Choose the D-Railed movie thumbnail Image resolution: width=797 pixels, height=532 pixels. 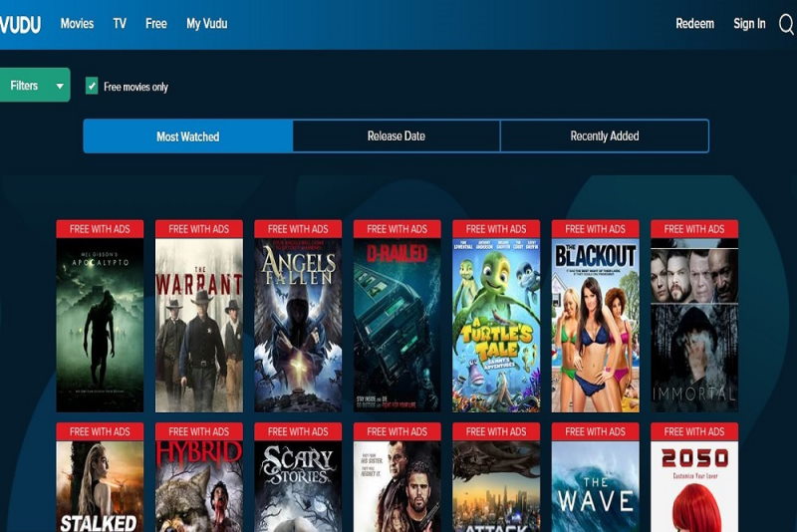click(397, 324)
